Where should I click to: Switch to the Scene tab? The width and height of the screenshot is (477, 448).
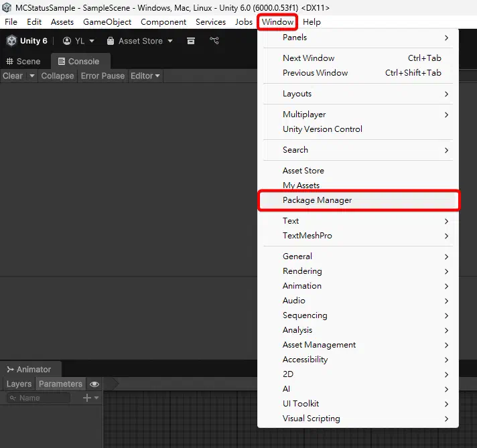(23, 62)
